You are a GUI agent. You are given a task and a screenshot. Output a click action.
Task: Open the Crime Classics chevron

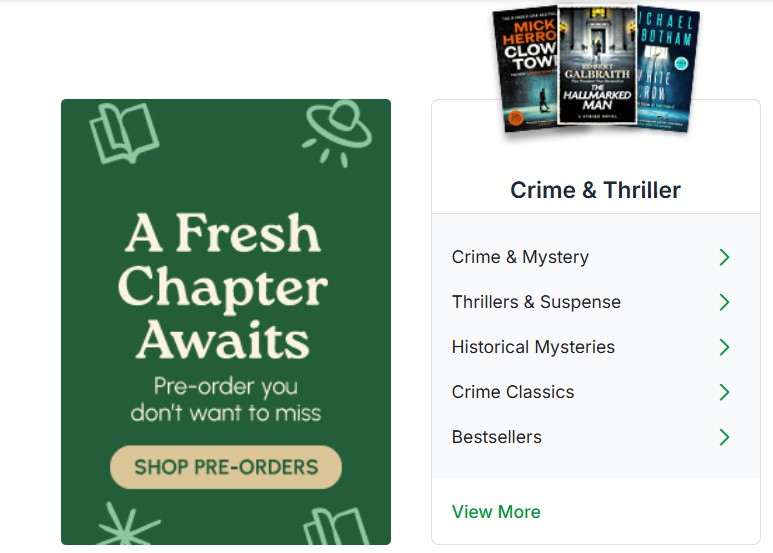click(724, 392)
